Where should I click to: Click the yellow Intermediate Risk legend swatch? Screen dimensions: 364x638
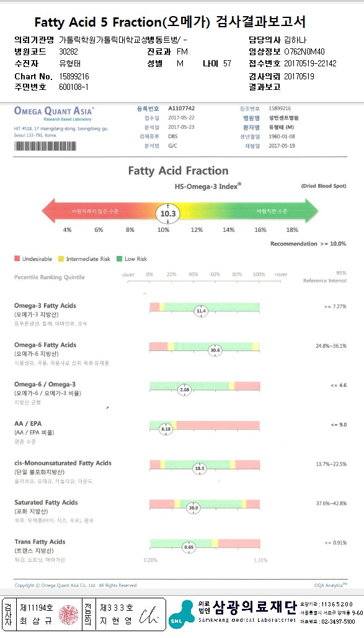[61, 259]
